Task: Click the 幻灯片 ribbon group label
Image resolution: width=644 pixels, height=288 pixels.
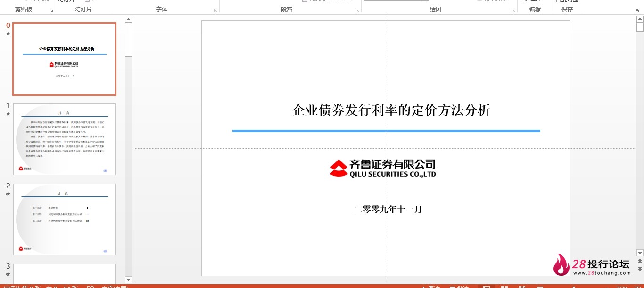Action: point(83,9)
